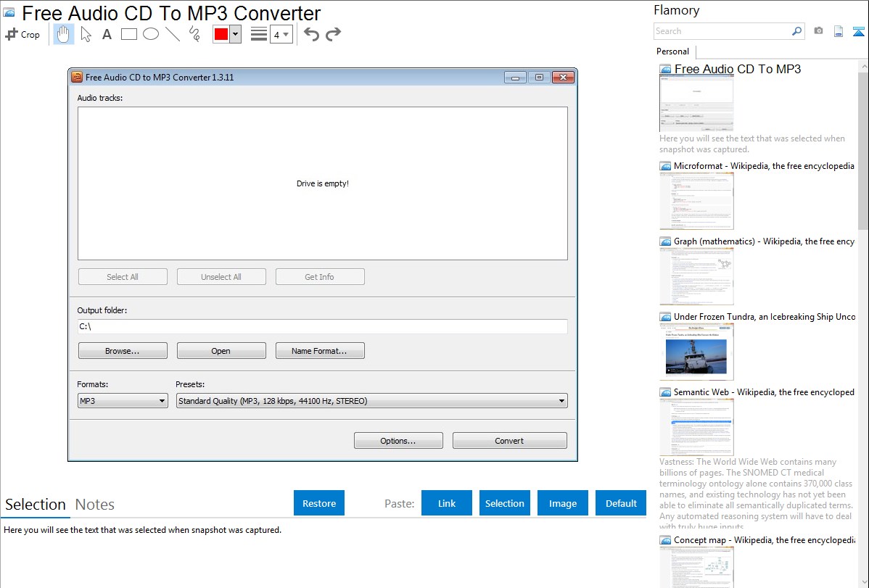Open the Presets Standard Quality dropdown
Image resolution: width=869 pixels, height=588 pixels.
[372, 401]
